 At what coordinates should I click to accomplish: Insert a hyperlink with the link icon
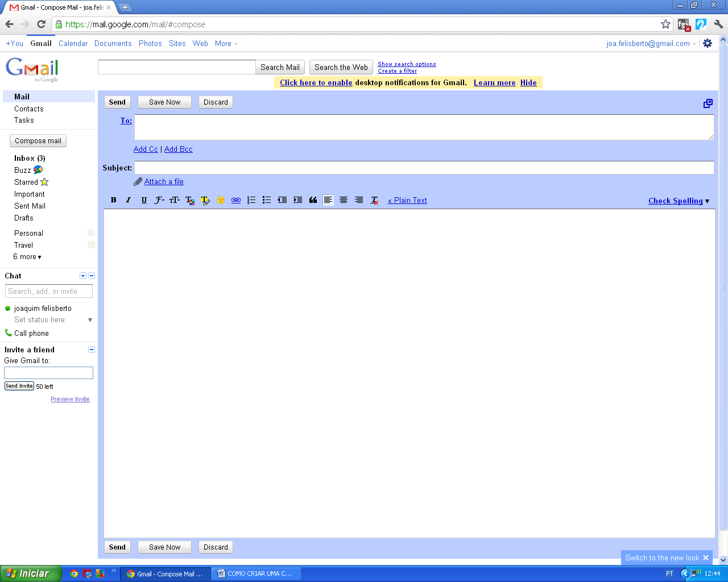[236, 200]
